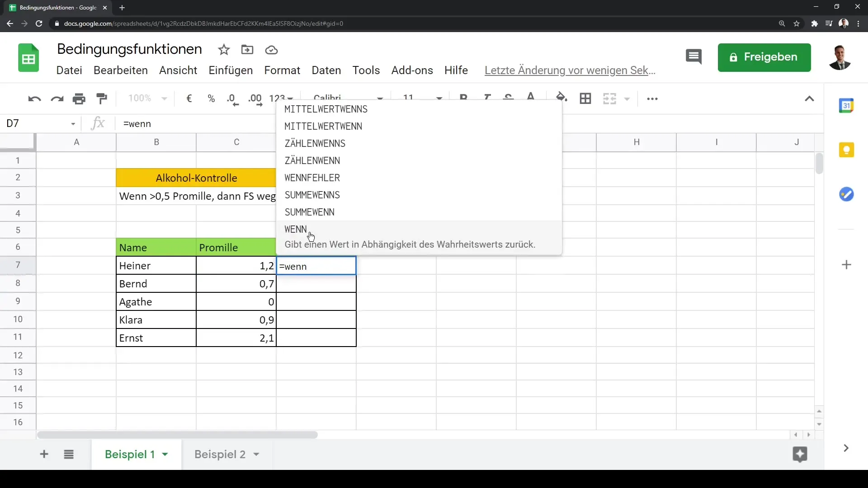868x488 pixels.
Task: Click the Beispiel 2 tab
Action: (219, 454)
